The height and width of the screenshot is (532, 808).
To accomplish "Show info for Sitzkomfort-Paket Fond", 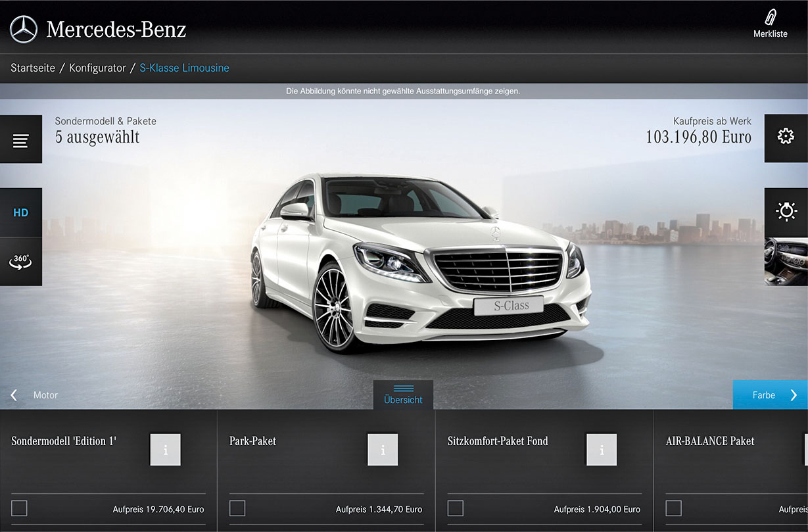I will click(x=602, y=450).
